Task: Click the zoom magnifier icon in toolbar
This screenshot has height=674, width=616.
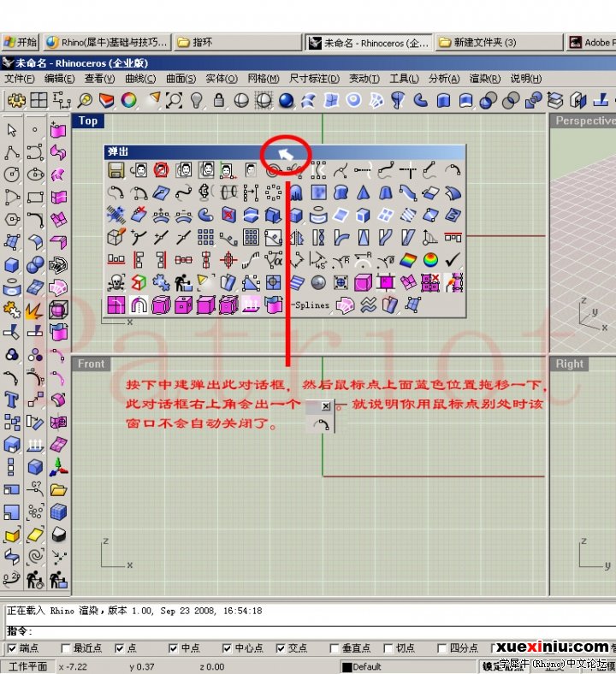Action: coord(85,101)
